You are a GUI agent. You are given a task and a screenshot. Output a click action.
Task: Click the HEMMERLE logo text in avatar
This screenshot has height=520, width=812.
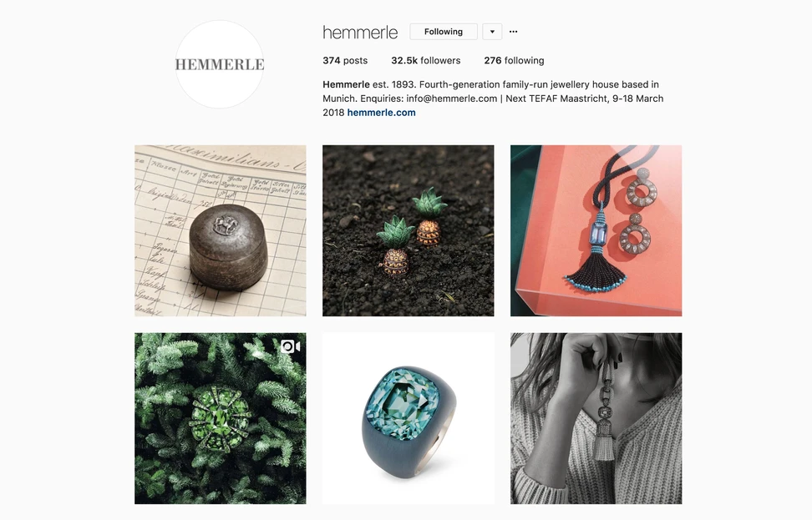[220, 64]
